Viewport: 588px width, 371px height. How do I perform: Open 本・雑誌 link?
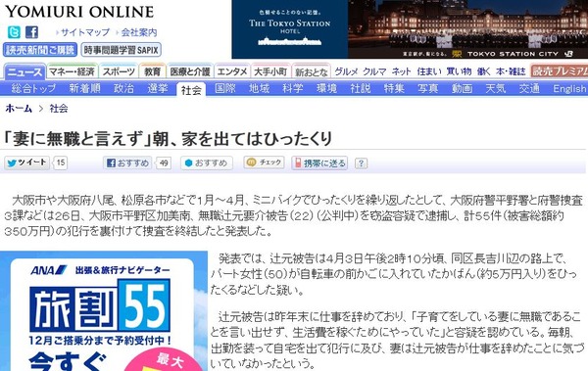click(x=511, y=71)
